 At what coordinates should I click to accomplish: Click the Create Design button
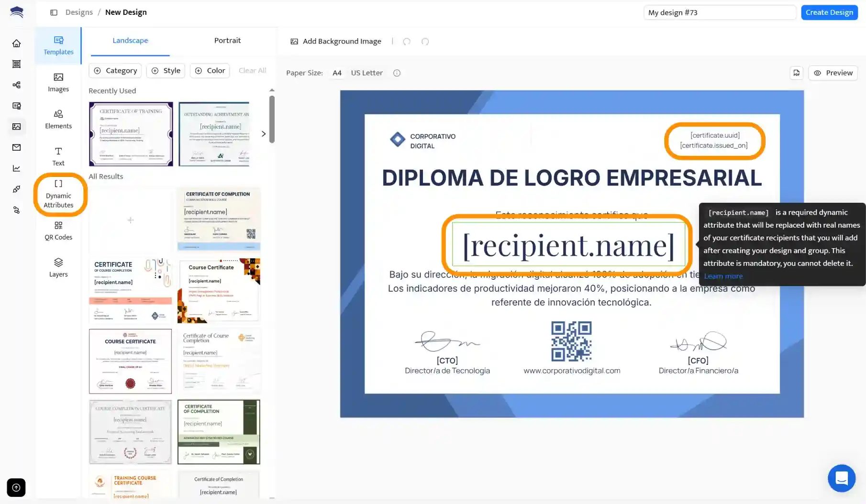click(829, 12)
